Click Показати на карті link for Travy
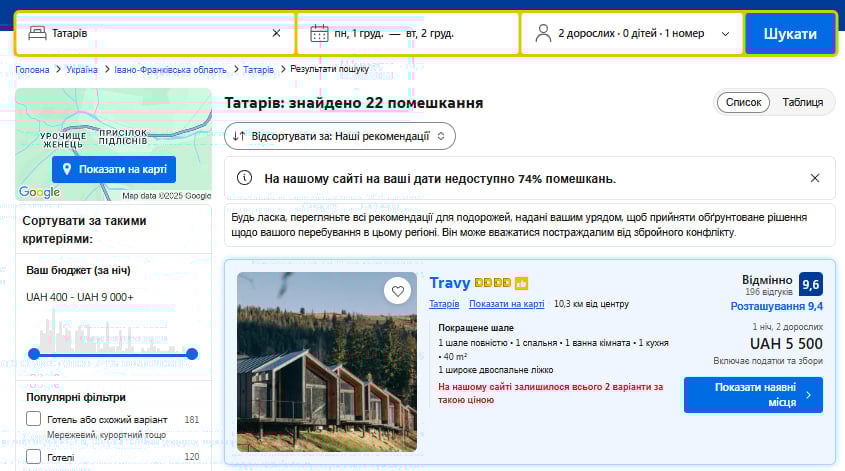845x471 pixels. click(507, 304)
